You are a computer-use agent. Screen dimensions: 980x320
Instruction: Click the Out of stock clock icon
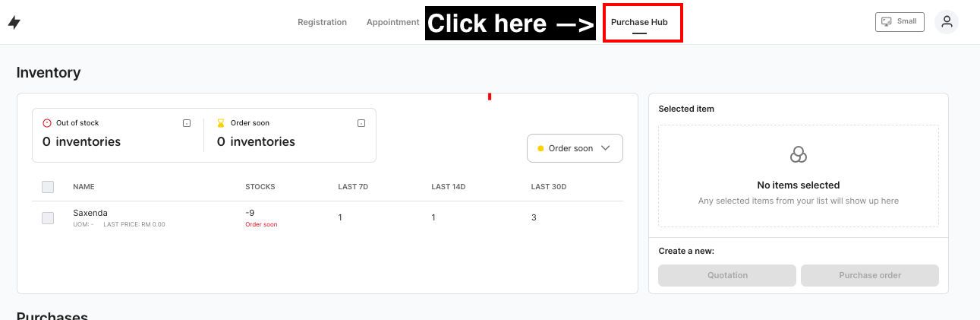point(47,123)
